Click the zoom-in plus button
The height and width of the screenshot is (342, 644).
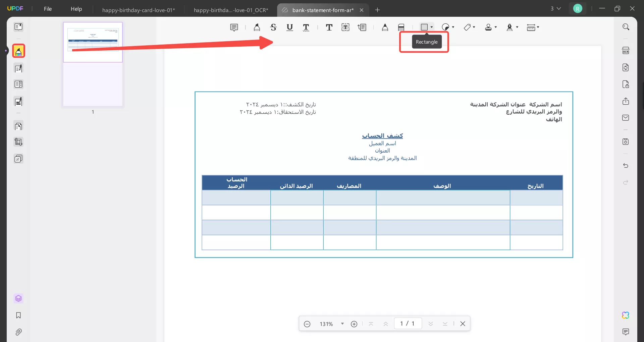pos(354,324)
